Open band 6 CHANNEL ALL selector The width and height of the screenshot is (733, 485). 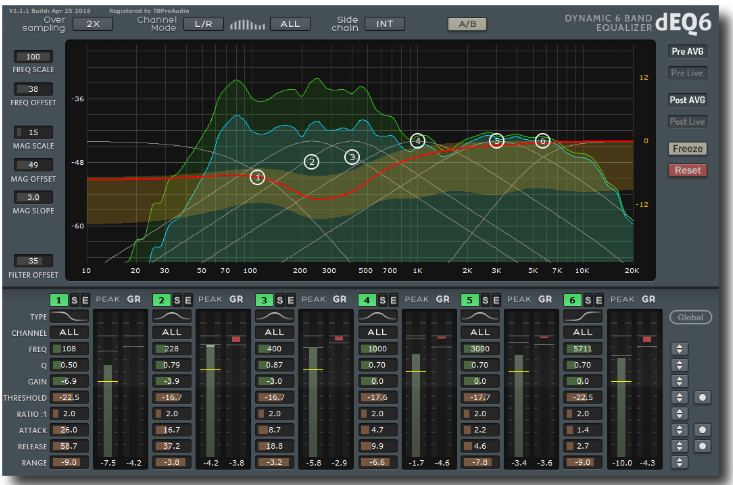pyautogui.click(x=583, y=333)
